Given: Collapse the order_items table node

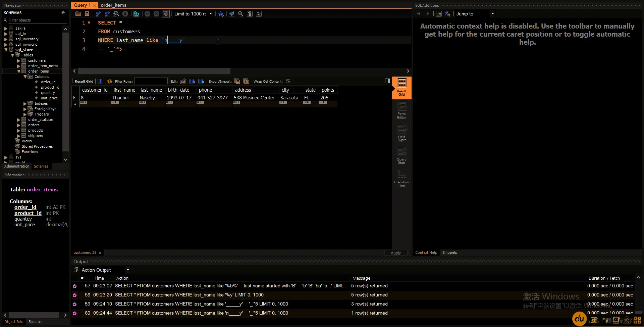Looking at the screenshot, I should (19, 72).
